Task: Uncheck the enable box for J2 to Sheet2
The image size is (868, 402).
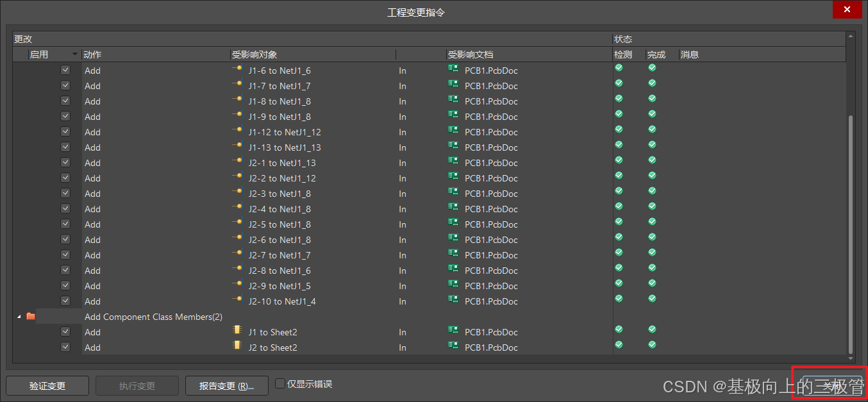Action: 65,347
